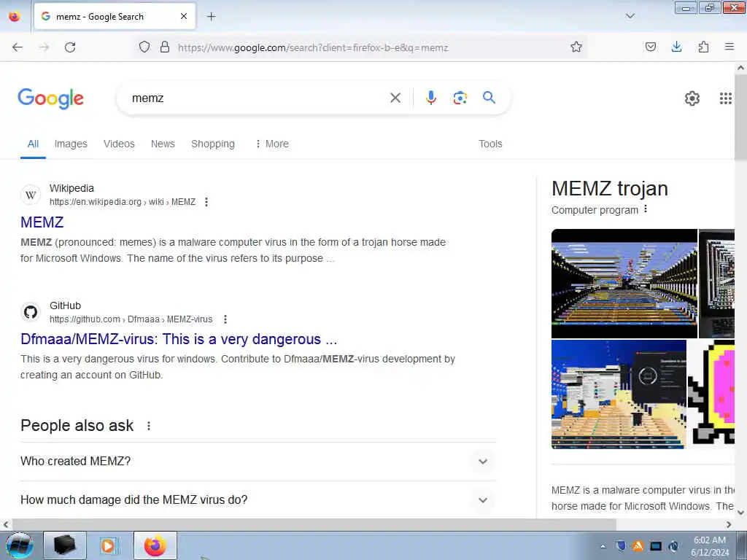Submit search with the magnifier icon

tap(489, 98)
